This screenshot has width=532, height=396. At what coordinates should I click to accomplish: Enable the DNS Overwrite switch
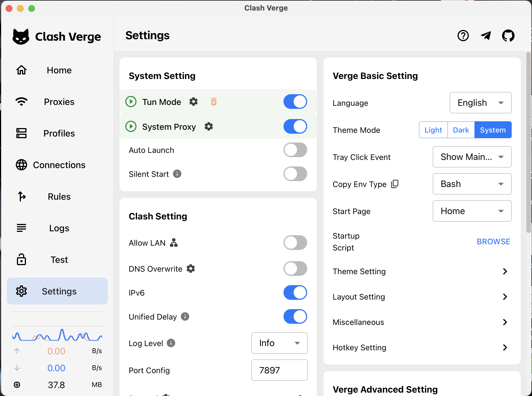click(295, 269)
